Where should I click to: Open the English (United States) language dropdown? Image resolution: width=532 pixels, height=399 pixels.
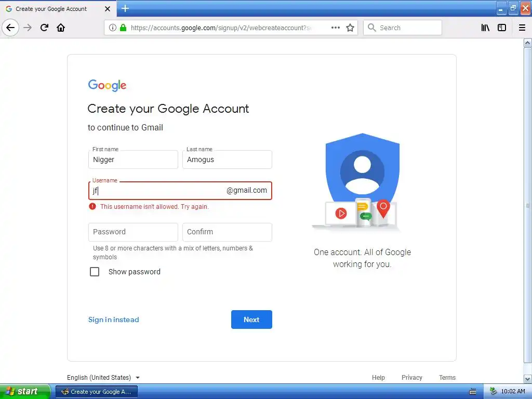click(103, 377)
